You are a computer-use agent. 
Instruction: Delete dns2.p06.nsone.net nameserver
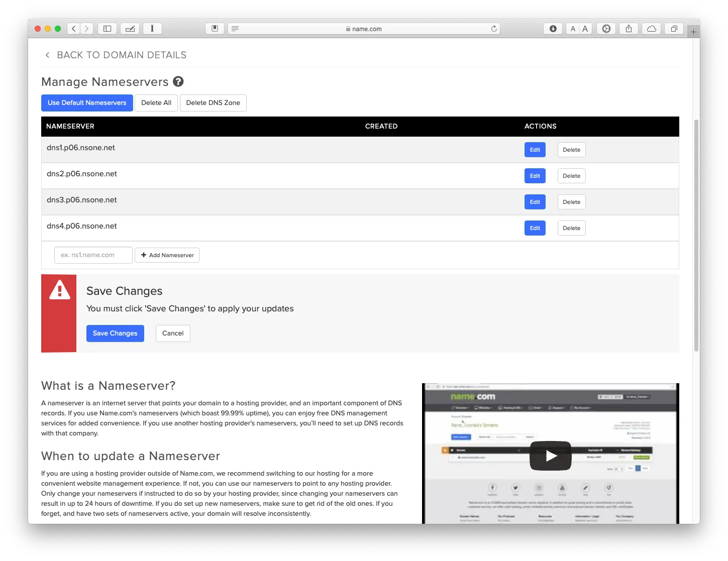click(x=572, y=176)
